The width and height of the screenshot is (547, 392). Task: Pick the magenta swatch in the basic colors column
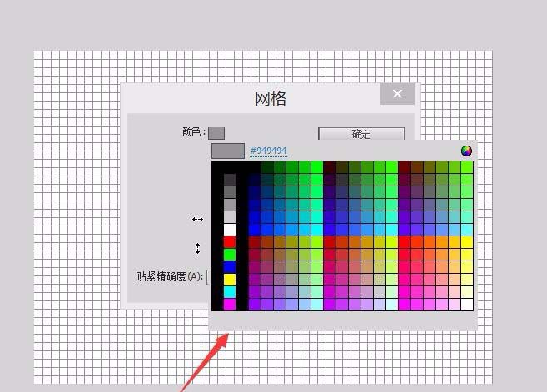[x=230, y=305]
